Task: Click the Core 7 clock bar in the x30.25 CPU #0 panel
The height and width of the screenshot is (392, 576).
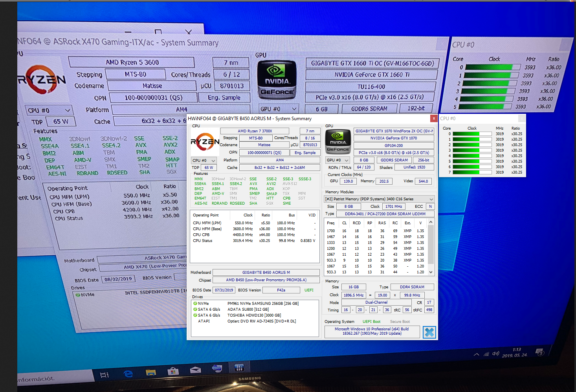Action: tap(472, 172)
